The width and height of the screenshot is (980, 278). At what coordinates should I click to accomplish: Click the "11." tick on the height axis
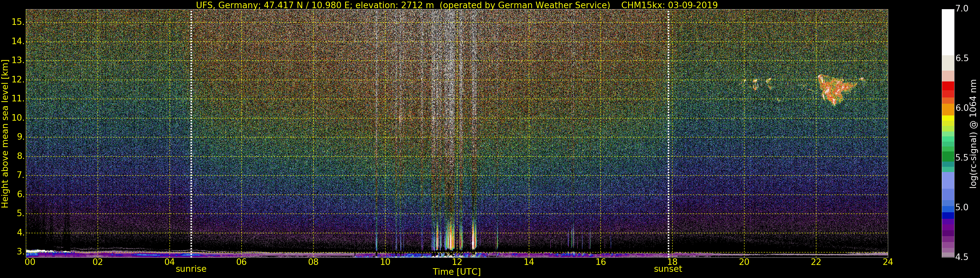pyautogui.click(x=18, y=99)
